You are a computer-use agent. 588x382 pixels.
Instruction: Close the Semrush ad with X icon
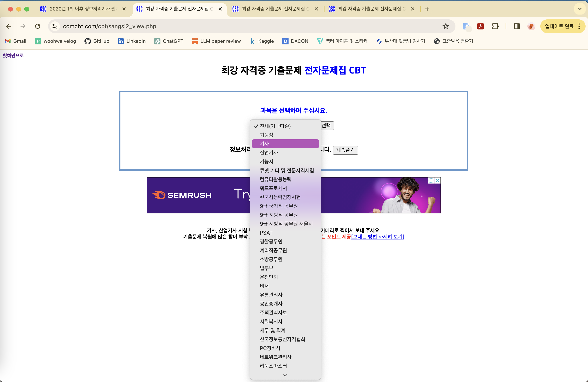[437, 181]
